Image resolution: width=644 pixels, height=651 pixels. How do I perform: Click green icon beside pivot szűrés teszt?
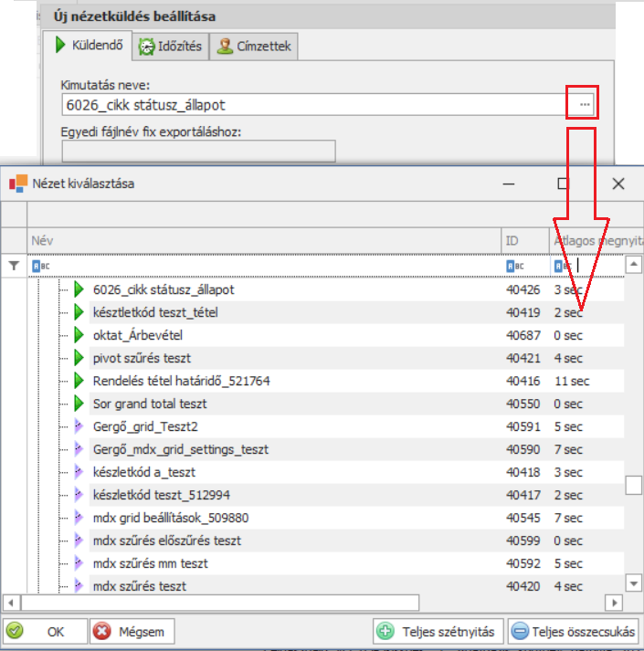click(x=79, y=358)
